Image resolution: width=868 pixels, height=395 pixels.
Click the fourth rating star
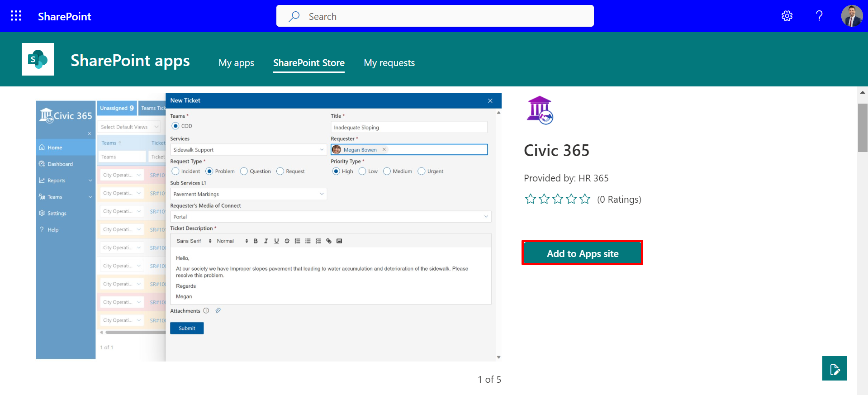click(x=571, y=199)
